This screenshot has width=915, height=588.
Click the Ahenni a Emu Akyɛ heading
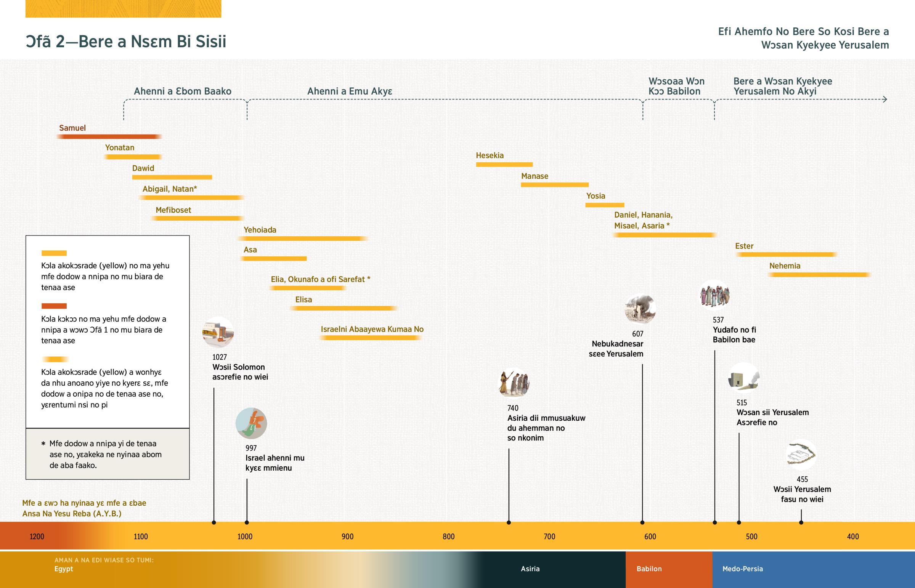coord(350,91)
